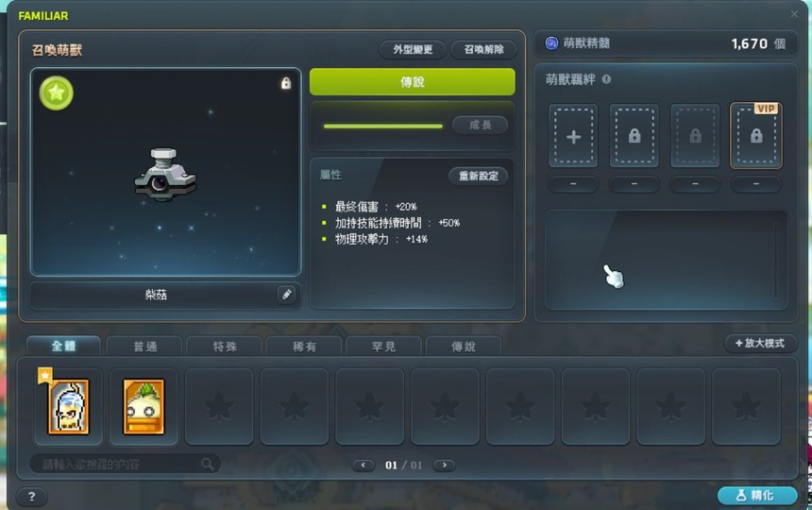The width and height of the screenshot is (812, 510).
Task: Add a familiar to the plus slot
Action: coord(573,136)
